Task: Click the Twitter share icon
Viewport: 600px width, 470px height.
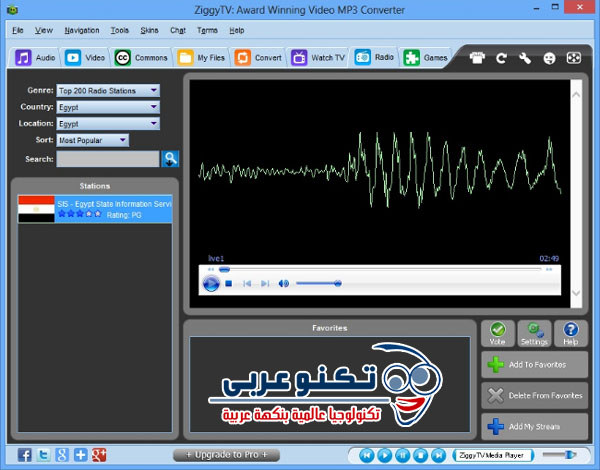Action: click(x=43, y=455)
